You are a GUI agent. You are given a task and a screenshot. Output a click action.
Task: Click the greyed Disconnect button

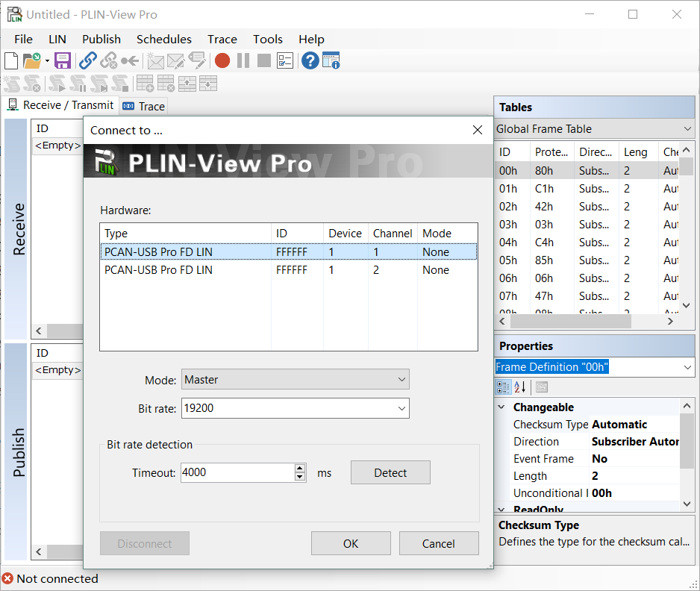pos(145,543)
